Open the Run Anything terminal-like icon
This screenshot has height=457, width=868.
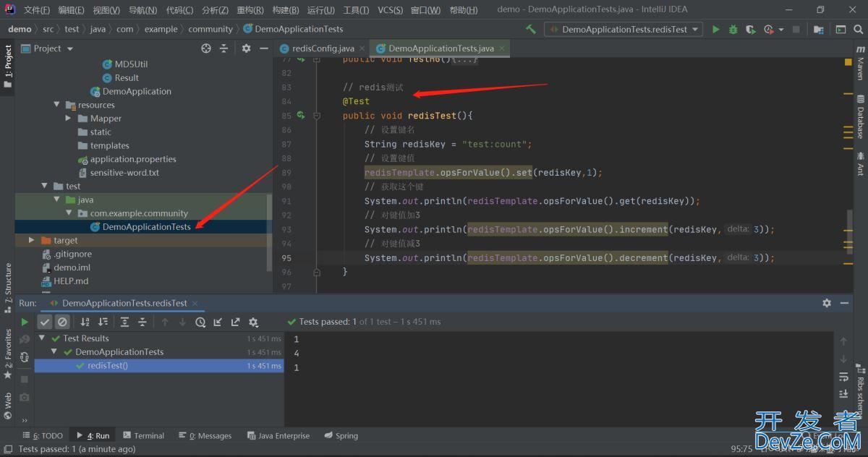point(841,30)
